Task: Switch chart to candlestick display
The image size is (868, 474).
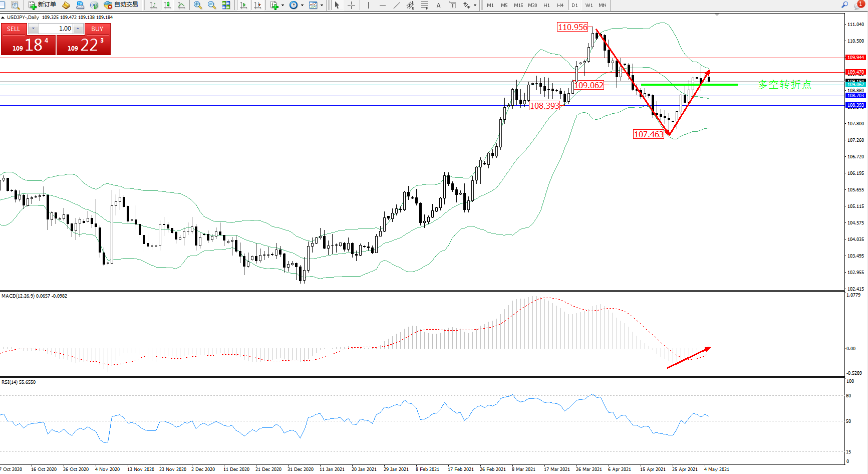Action: pos(167,5)
